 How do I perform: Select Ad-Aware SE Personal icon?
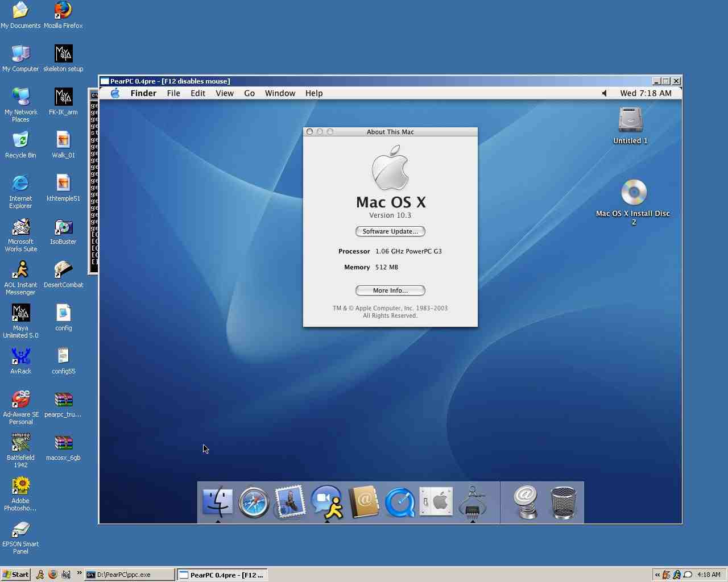[20, 407]
